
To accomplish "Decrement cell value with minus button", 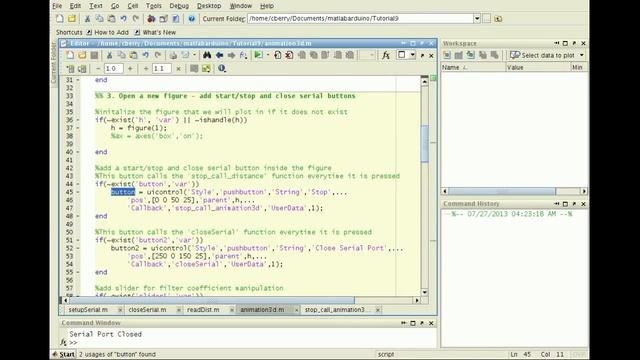I will click(98, 69).
